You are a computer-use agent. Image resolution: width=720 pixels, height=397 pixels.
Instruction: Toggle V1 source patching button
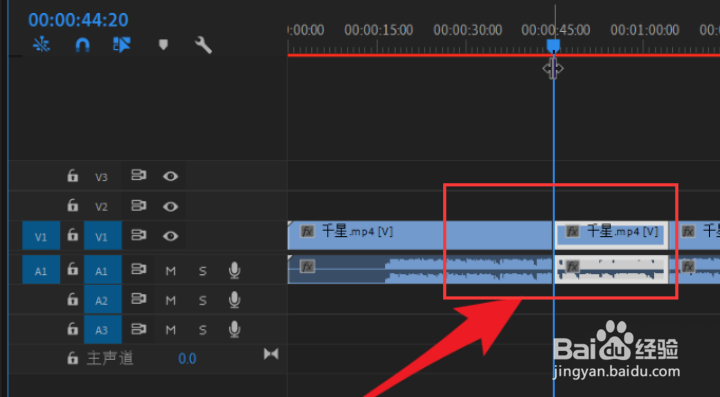(x=41, y=236)
